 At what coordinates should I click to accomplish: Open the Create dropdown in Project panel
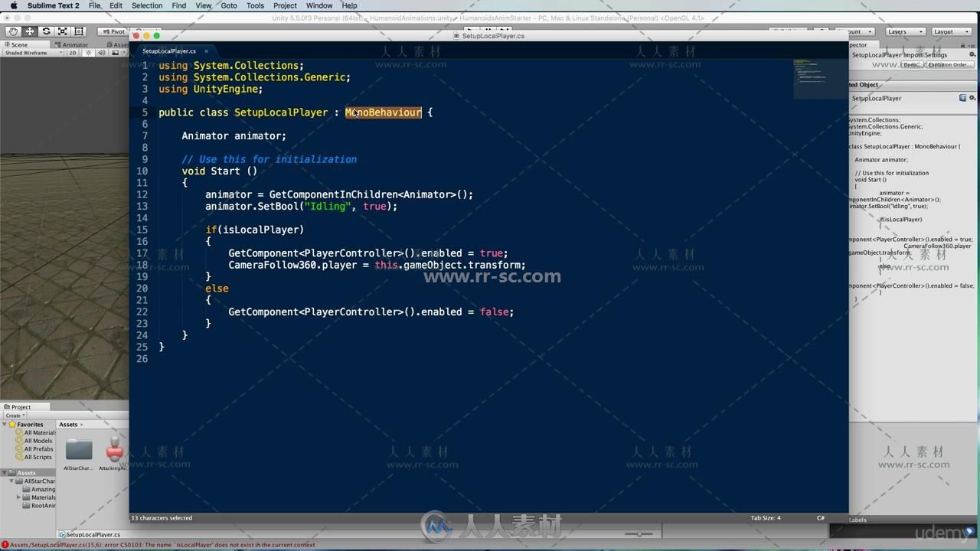click(x=15, y=416)
